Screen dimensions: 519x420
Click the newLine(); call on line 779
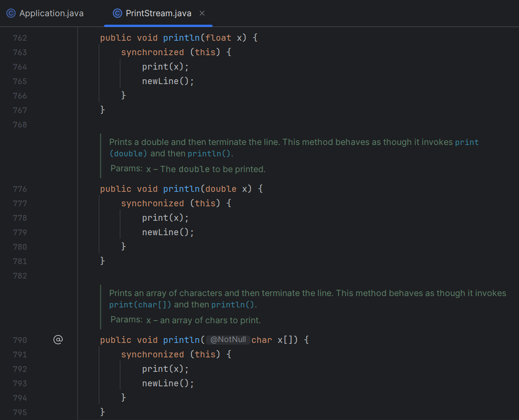tap(168, 233)
